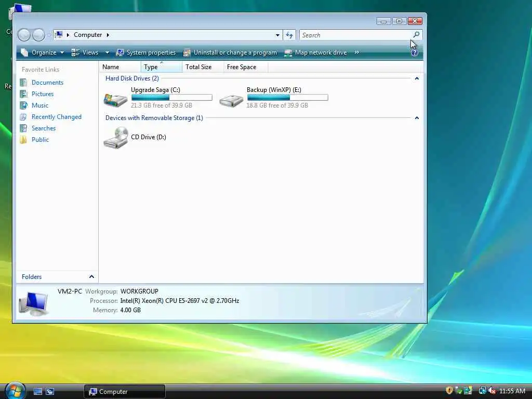Select Devices with Removable Storage heading

coord(154,118)
